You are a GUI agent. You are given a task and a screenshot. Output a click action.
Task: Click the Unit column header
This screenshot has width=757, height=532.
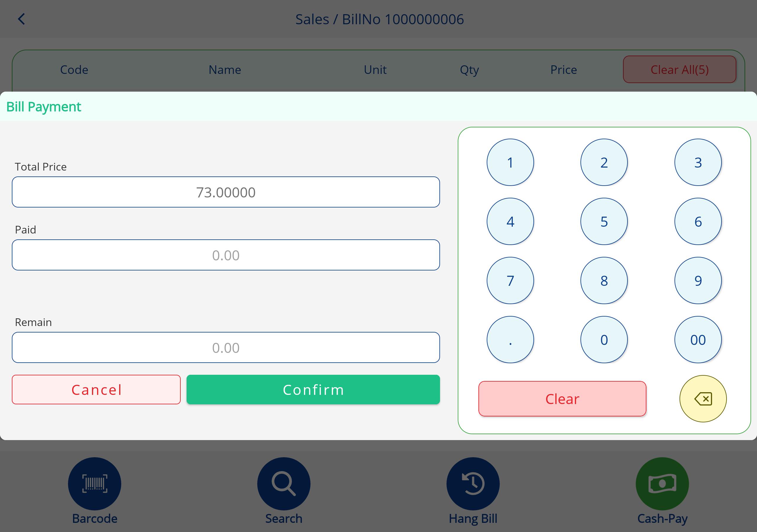375,69
